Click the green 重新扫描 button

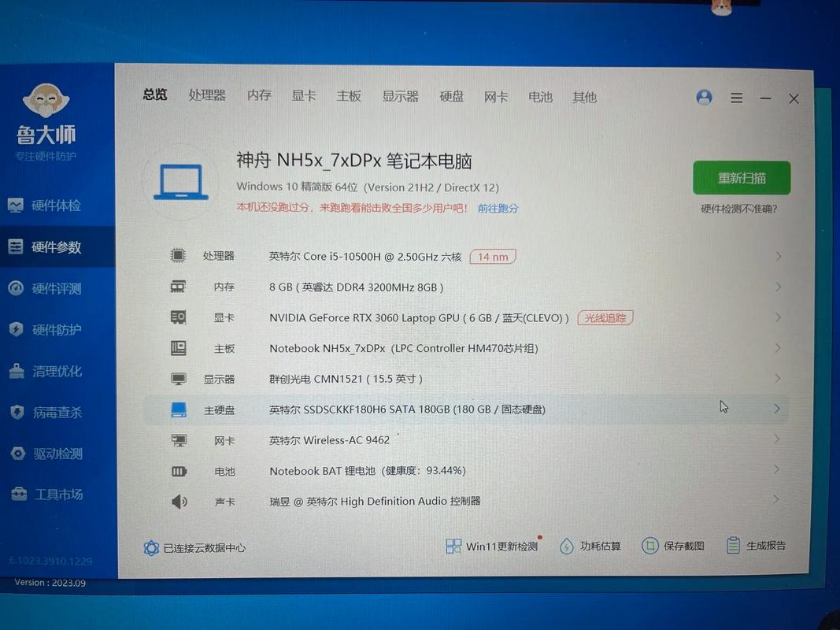[x=741, y=178]
